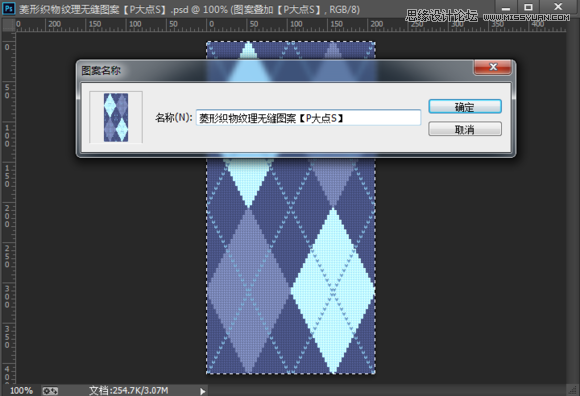Screen dimensions: 580x396
Task: Click the 文档:254.7K/3.07M status text
Action: (128, 390)
